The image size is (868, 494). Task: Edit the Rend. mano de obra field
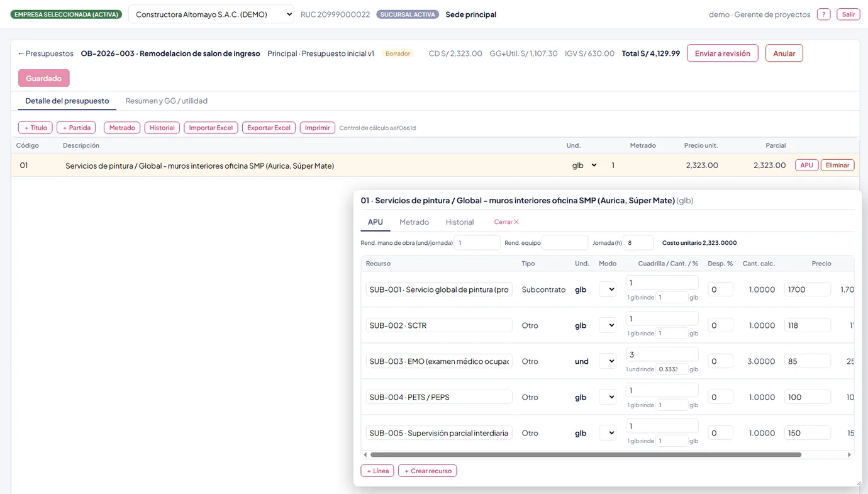pyautogui.click(x=477, y=243)
